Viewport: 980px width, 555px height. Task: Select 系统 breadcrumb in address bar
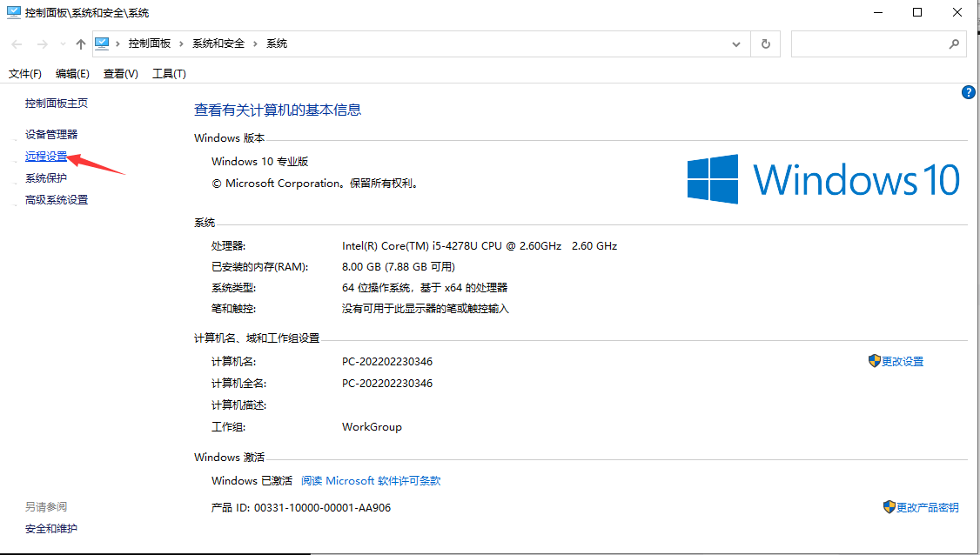(277, 43)
